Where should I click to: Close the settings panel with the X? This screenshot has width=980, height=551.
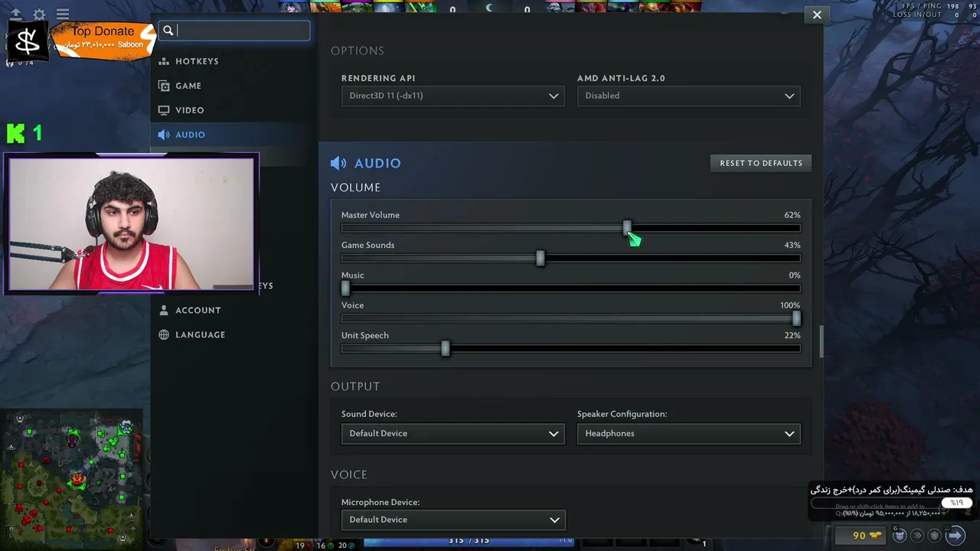click(817, 15)
